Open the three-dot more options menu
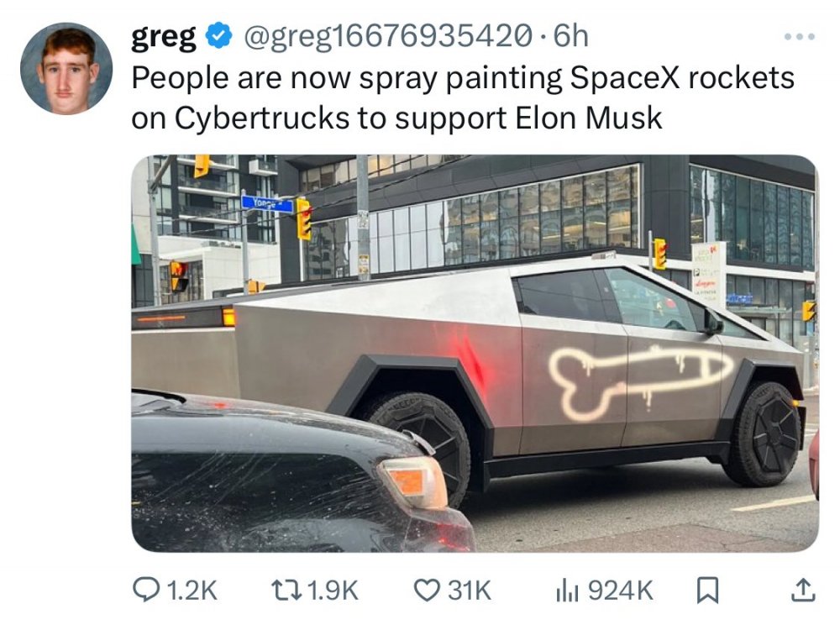 tap(800, 36)
